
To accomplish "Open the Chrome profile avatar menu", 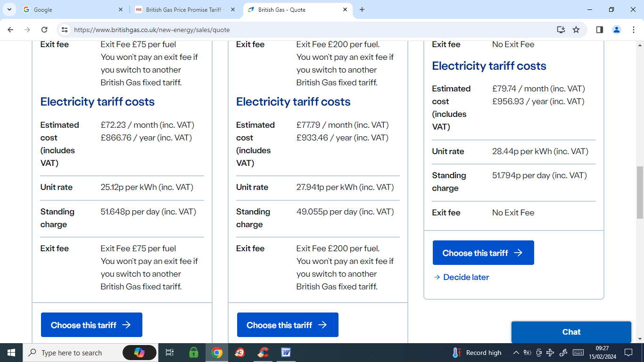I will tap(617, 30).
